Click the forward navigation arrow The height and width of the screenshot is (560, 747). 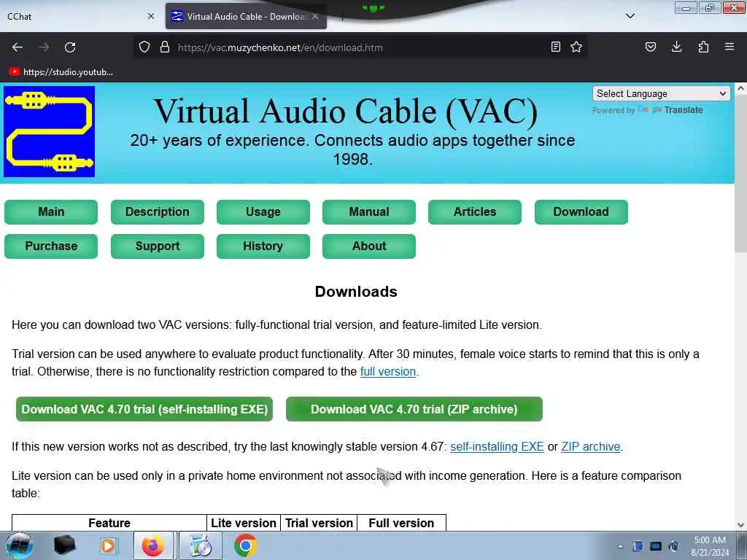point(44,47)
